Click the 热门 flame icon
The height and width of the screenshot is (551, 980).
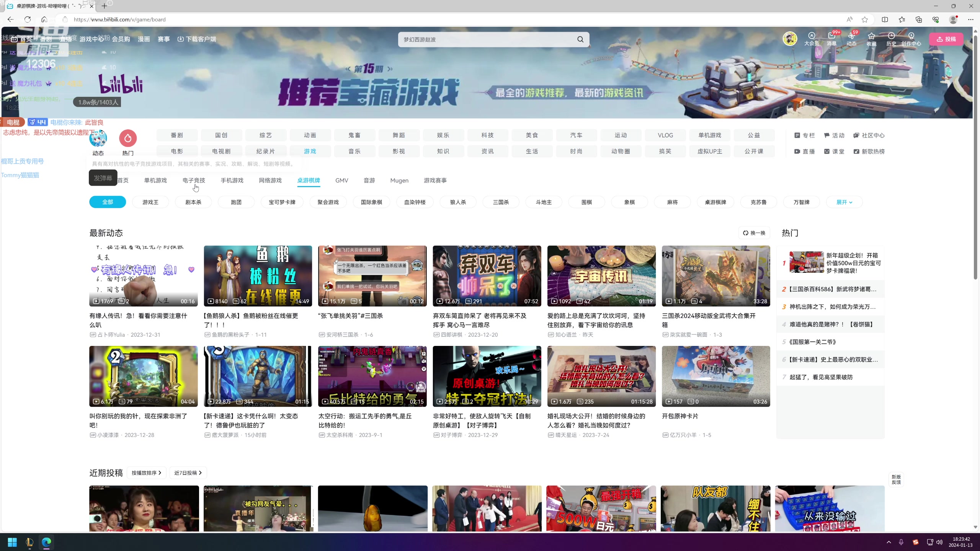point(128,139)
